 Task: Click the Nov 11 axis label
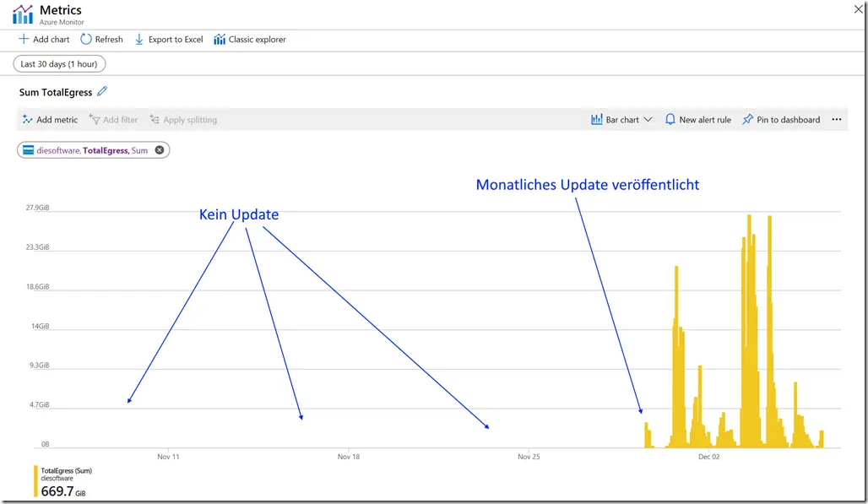click(168, 457)
